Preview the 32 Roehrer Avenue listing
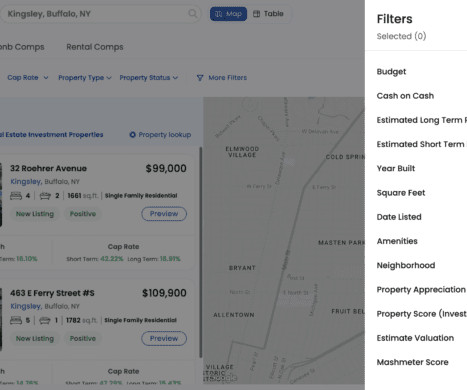Viewport: 467px width, 390px height. pyautogui.click(x=164, y=214)
